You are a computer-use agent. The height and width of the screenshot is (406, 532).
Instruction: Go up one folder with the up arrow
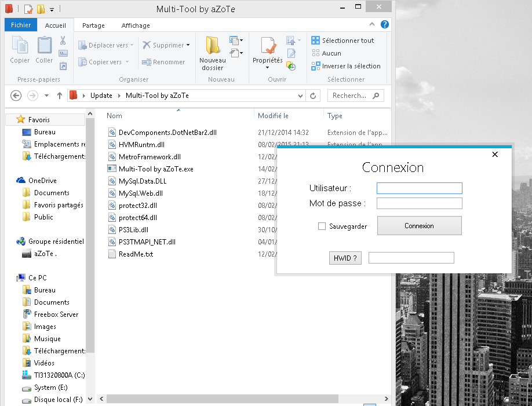(60, 96)
